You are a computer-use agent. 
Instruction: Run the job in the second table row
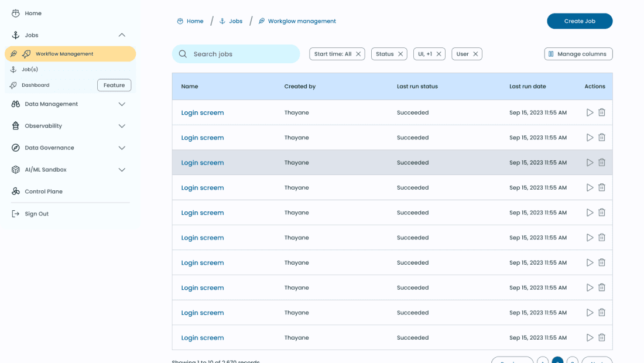590,138
